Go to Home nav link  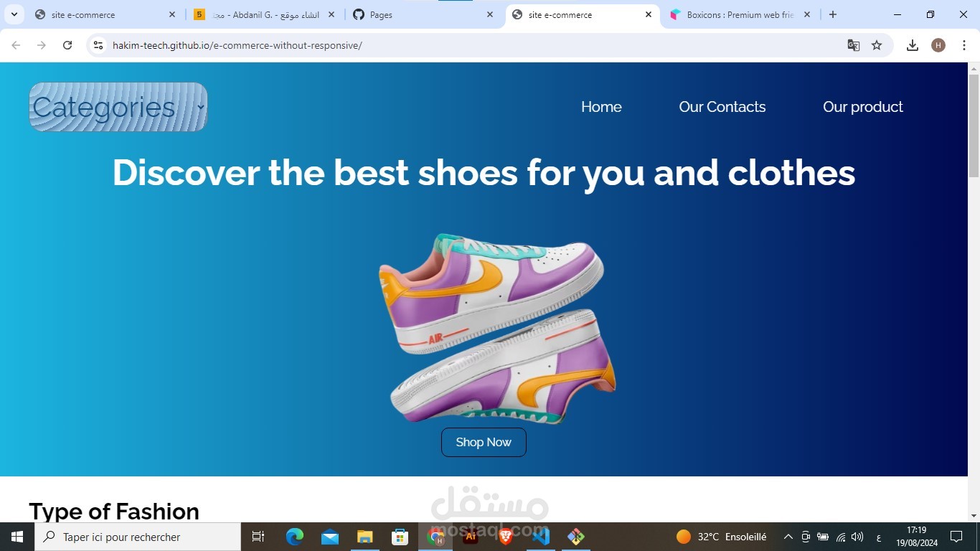(x=601, y=107)
